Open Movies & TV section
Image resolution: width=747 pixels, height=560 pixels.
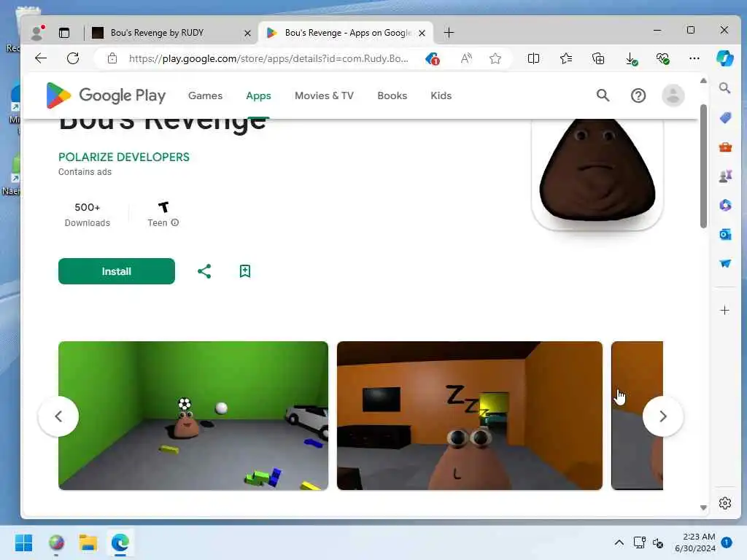pyautogui.click(x=324, y=96)
